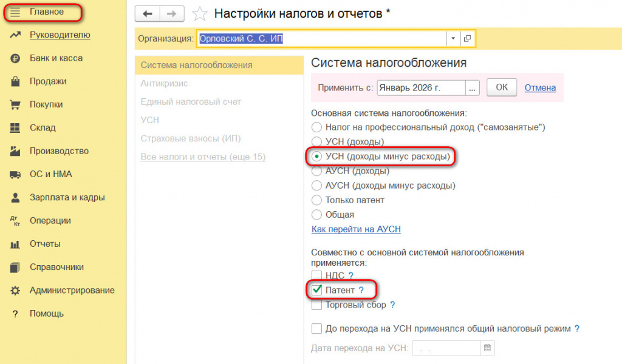Switch to Страховые взносы (ИП) tab
Image resolution: width=622 pixels, height=364 pixels.
pos(190,139)
